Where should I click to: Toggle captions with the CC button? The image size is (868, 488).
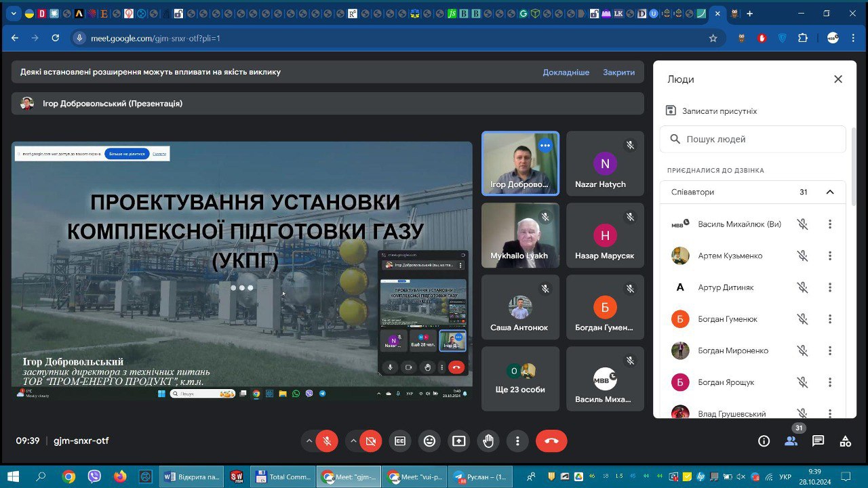point(400,441)
